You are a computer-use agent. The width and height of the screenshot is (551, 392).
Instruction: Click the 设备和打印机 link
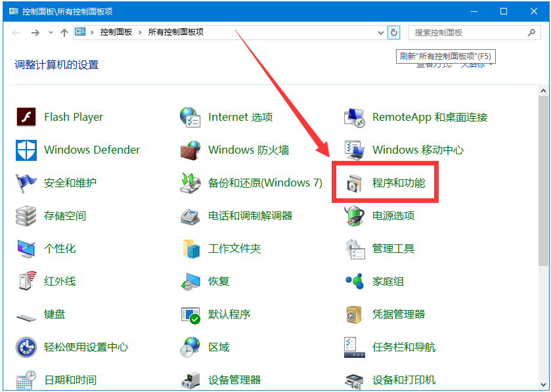(x=404, y=380)
